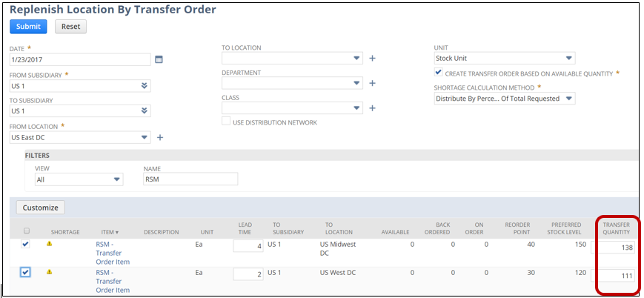Click the plus icon next to To Location

point(372,59)
